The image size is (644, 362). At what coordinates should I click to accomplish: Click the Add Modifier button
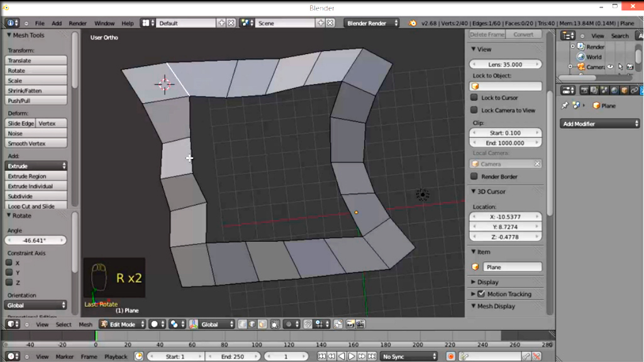pyautogui.click(x=597, y=123)
